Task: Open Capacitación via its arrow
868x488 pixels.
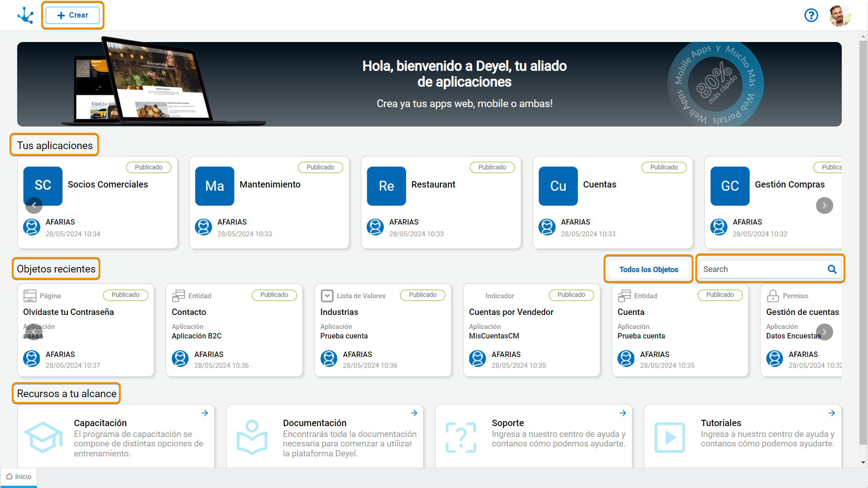Action: (205, 413)
